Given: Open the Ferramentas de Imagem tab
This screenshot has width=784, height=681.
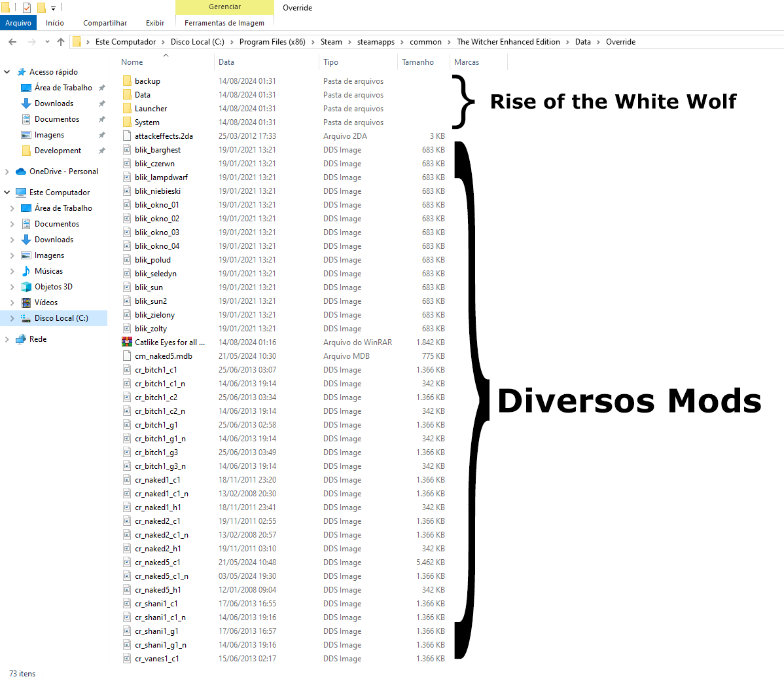Looking at the screenshot, I should pos(224,23).
